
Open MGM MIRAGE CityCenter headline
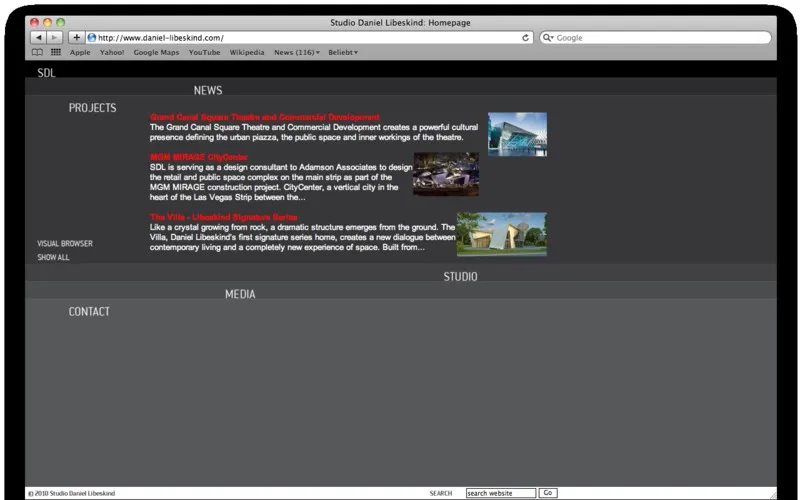tap(199, 157)
